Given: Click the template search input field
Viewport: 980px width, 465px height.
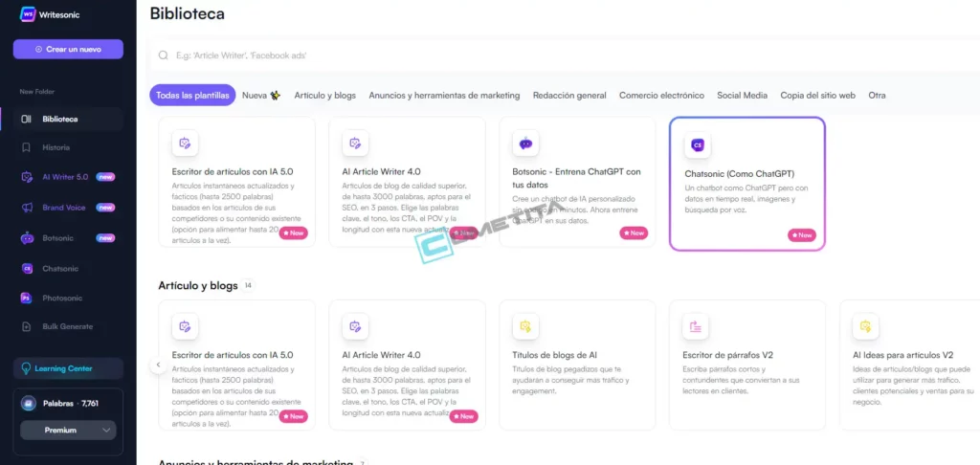Looking at the screenshot, I should click(563, 55).
